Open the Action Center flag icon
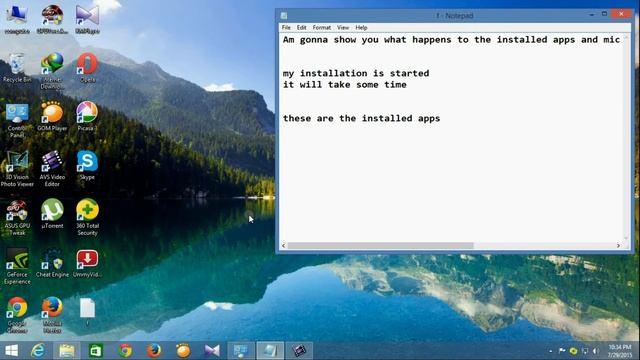The width and height of the screenshot is (640, 360). pyautogui.click(x=562, y=351)
